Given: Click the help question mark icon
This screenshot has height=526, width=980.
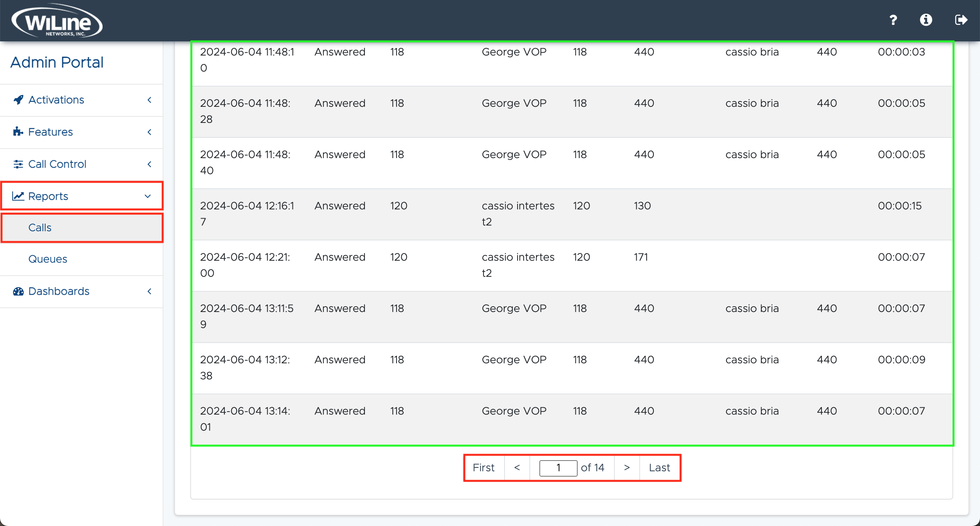Looking at the screenshot, I should 893,20.
